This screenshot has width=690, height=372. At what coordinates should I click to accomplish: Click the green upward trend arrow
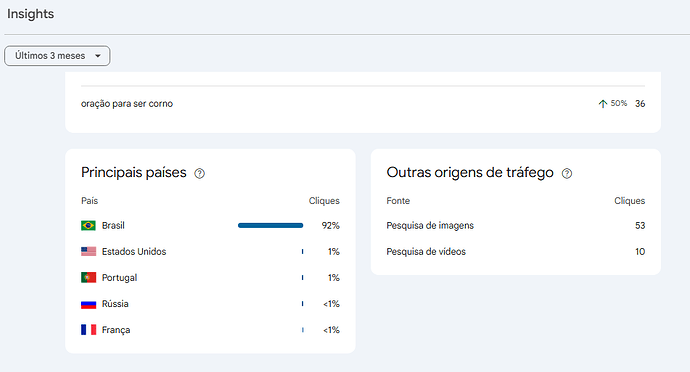click(x=602, y=103)
